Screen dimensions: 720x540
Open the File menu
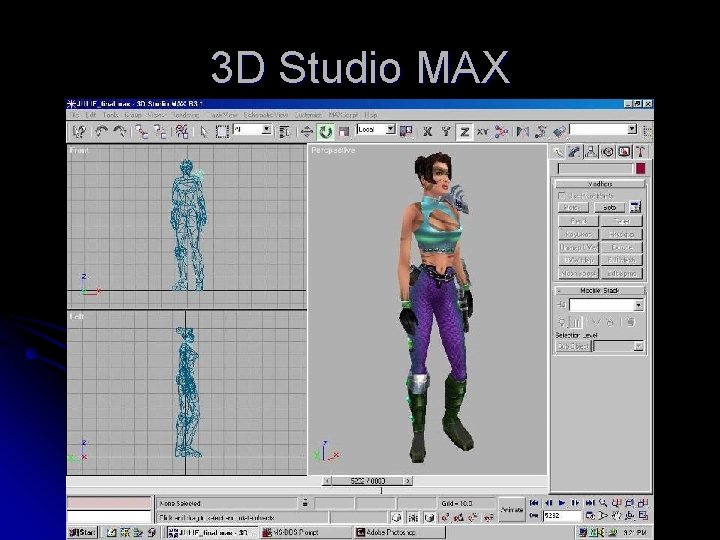[x=75, y=115]
